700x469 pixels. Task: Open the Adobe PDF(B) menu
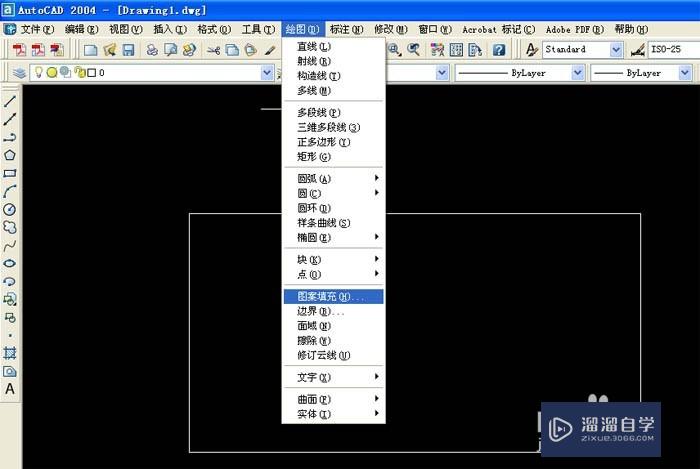(x=575, y=29)
